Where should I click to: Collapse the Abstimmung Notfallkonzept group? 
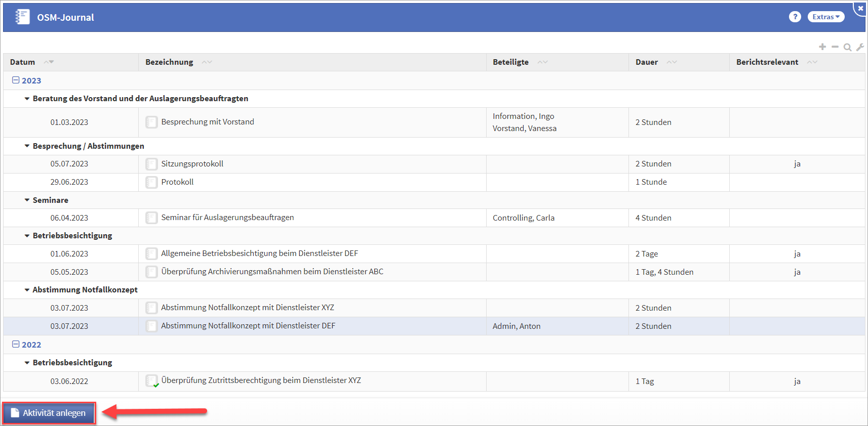click(x=27, y=290)
